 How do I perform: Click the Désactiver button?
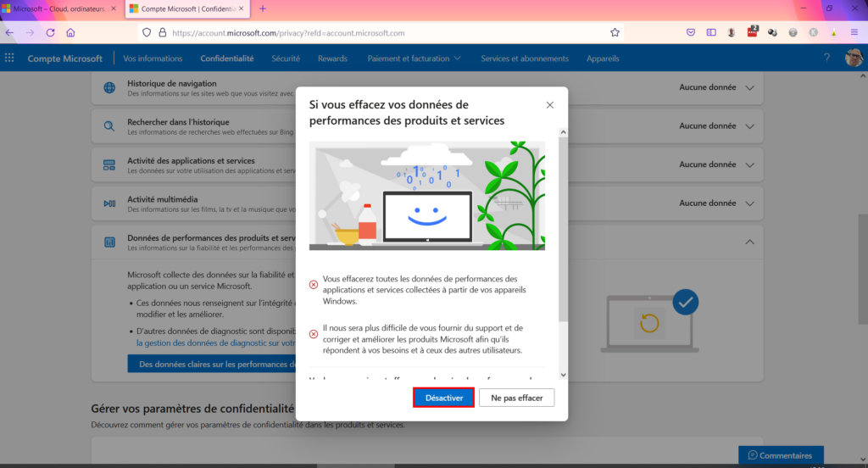[443, 398]
